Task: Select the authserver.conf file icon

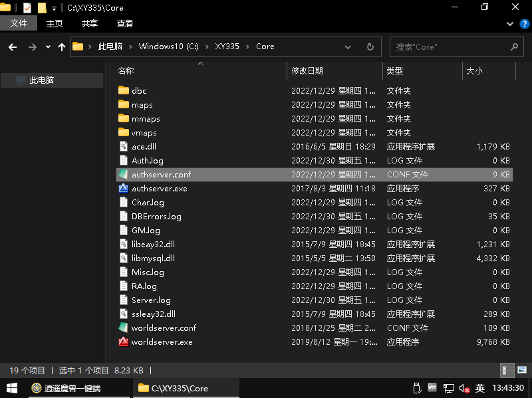Action: [x=124, y=174]
